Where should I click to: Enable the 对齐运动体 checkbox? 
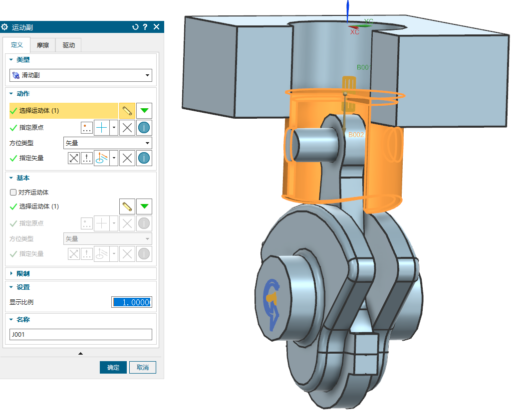pyautogui.click(x=13, y=193)
